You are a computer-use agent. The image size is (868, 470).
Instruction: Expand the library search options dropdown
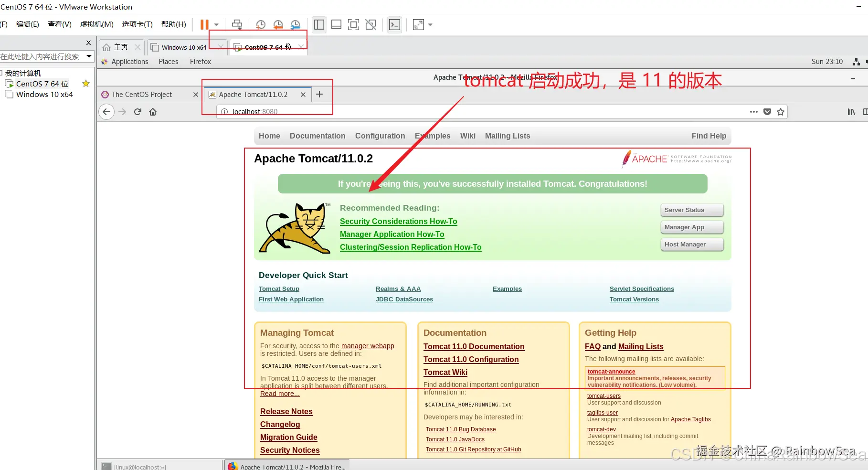pos(89,56)
